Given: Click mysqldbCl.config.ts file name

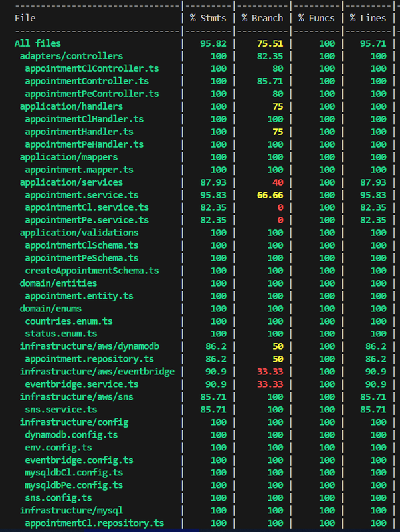Looking at the screenshot, I should (x=74, y=473).
